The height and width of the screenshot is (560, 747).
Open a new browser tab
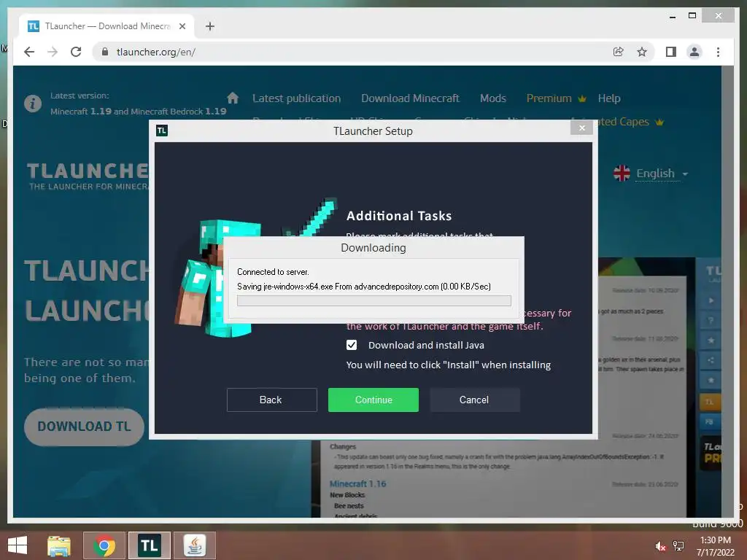(210, 26)
